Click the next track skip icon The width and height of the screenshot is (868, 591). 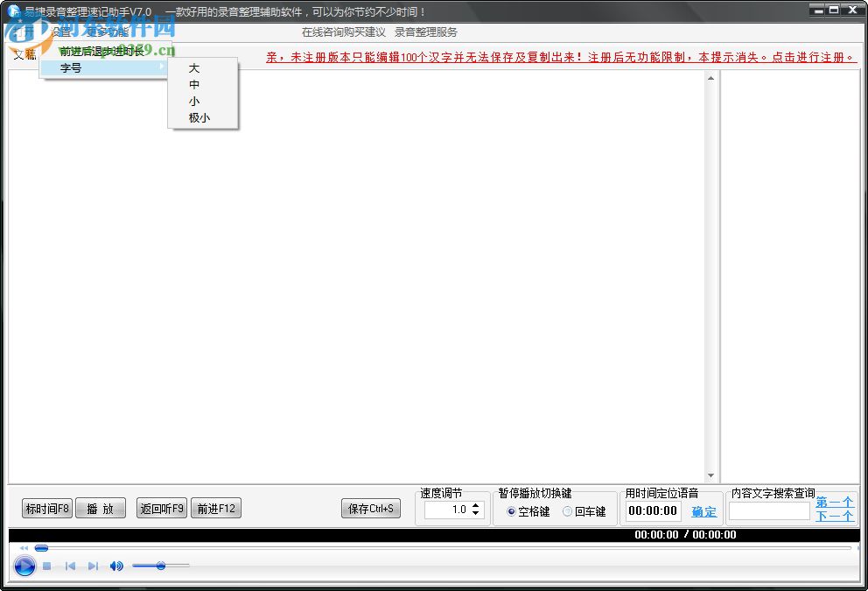tap(93, 566)
